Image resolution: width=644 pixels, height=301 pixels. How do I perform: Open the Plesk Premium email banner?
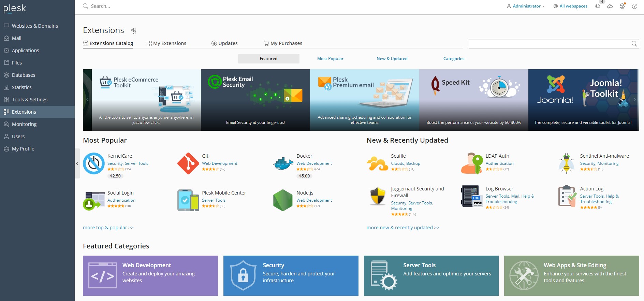click(365, 100)
